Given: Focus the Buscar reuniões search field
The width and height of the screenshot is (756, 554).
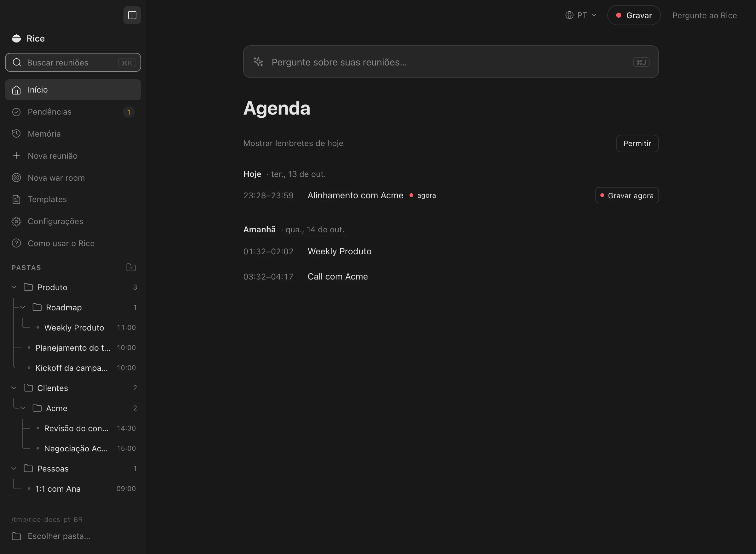Looking at the screenshot, I should point(73,62).
